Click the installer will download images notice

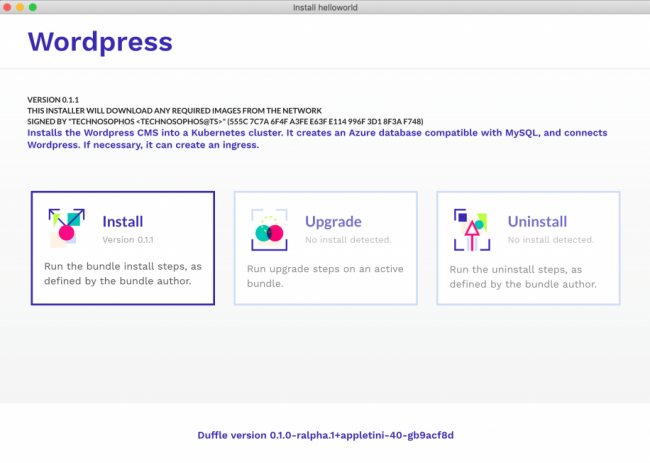pyautogui.click(x=175, y=111)
